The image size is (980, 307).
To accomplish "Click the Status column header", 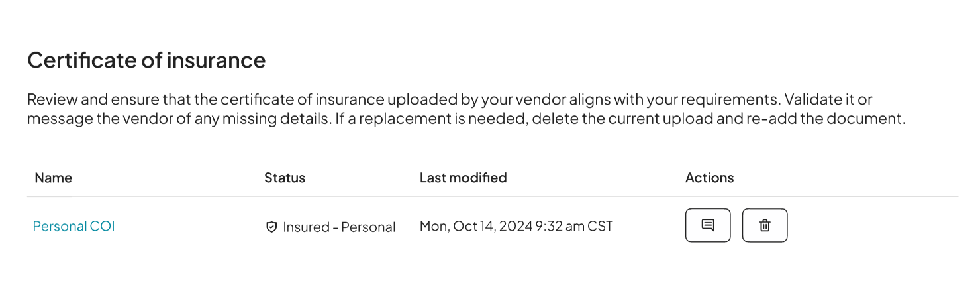I will tap(284, 178).
